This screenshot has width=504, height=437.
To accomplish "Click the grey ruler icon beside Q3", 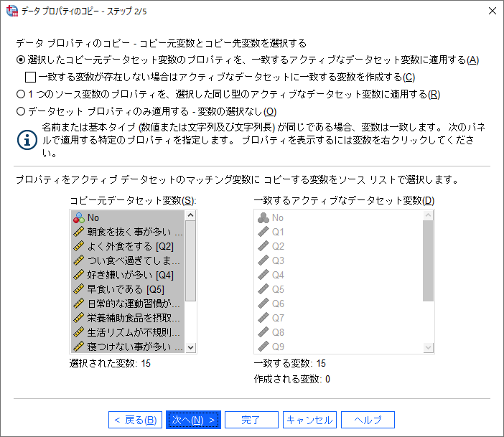I will (x=263, y=260).
